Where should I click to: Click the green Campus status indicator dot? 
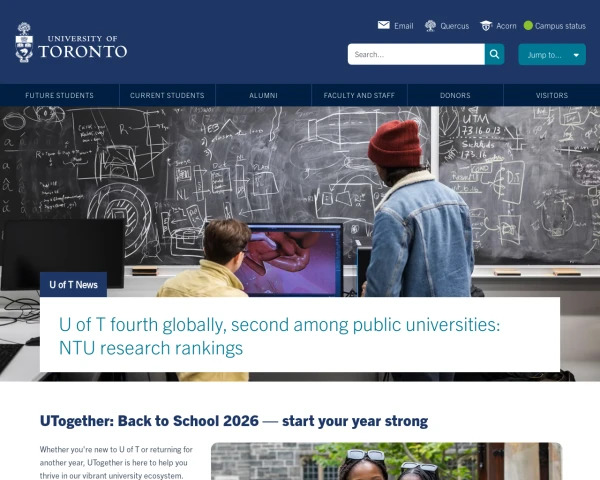tap(528, 25)
